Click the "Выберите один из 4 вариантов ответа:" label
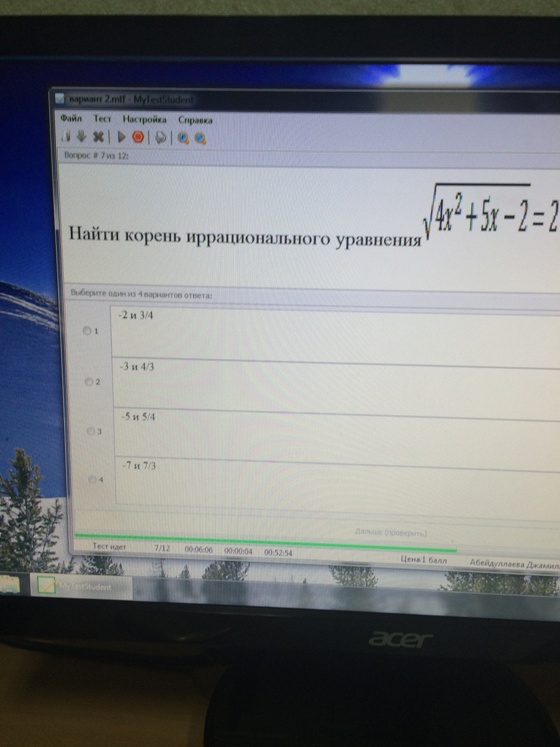This screenshot has width=560, height=747. coord(142,294)
